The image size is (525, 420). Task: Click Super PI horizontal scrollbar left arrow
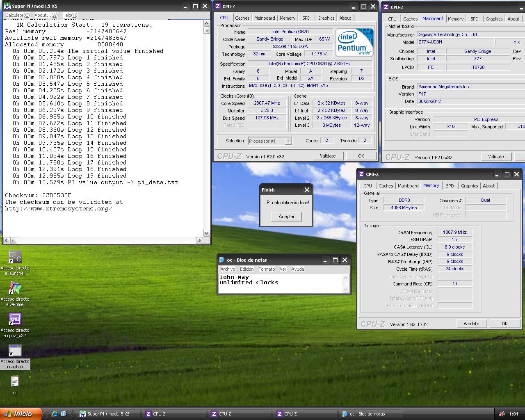(6, 240)
